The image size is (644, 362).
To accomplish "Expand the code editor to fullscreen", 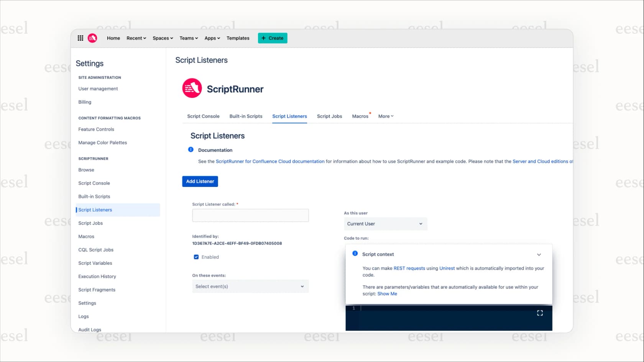I will (540, 313).
